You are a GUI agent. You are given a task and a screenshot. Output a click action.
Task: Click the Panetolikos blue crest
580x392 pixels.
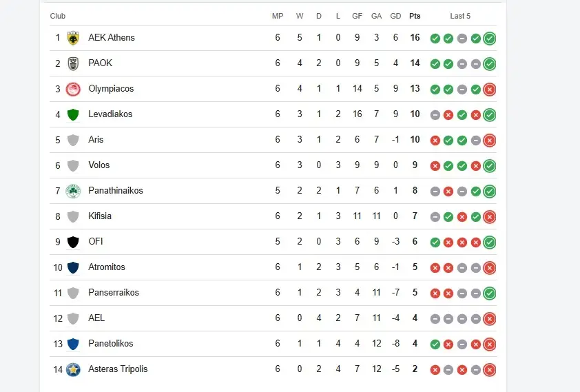(73, 344)
